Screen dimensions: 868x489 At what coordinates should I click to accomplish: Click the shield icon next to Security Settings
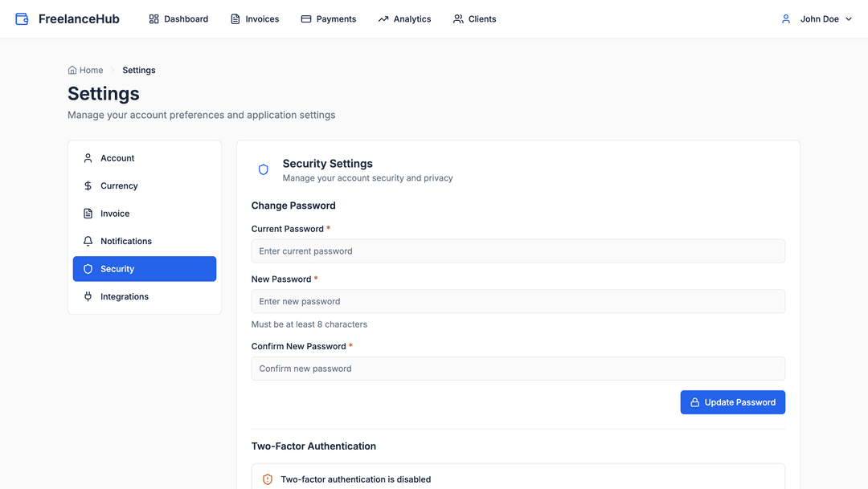click(x=263, y=169)
